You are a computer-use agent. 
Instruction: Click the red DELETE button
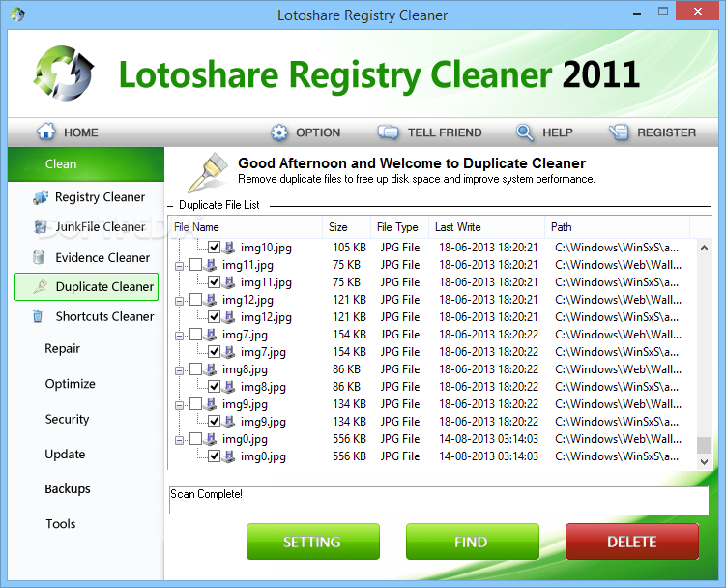pyautogui.click(x=632, y=542)
